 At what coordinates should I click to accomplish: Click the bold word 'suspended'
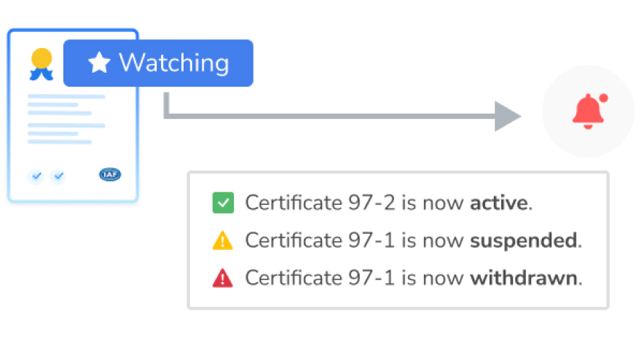pos(523,240)
